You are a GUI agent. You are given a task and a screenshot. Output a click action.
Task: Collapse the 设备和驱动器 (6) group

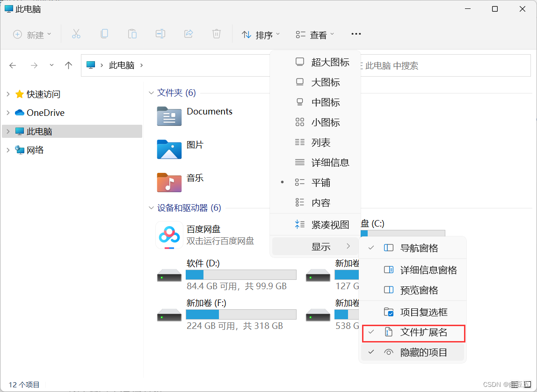151,207
